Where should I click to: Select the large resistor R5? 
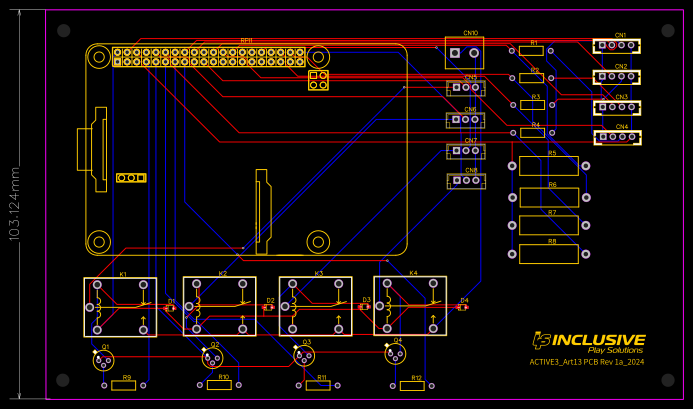point(549,166)
